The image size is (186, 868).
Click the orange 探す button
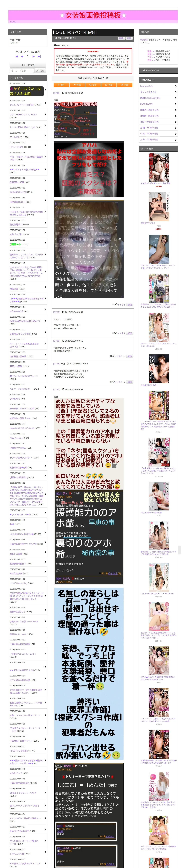(93, 85)
